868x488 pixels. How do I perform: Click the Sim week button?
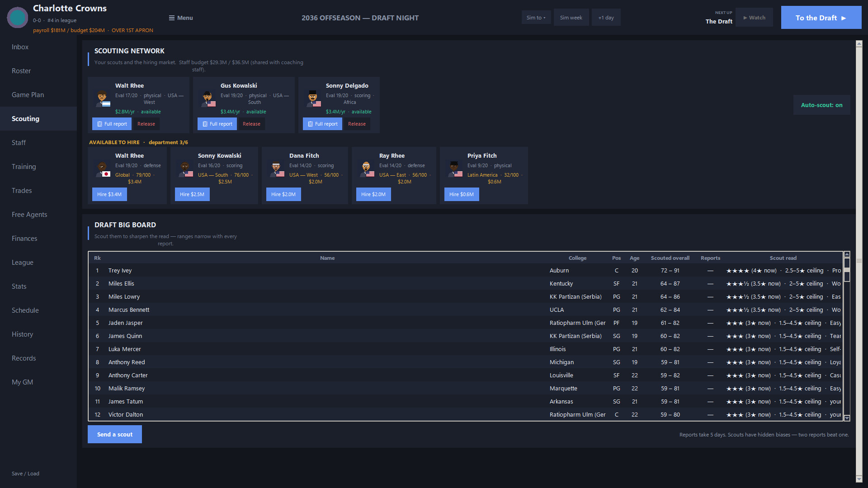point(571,18)
